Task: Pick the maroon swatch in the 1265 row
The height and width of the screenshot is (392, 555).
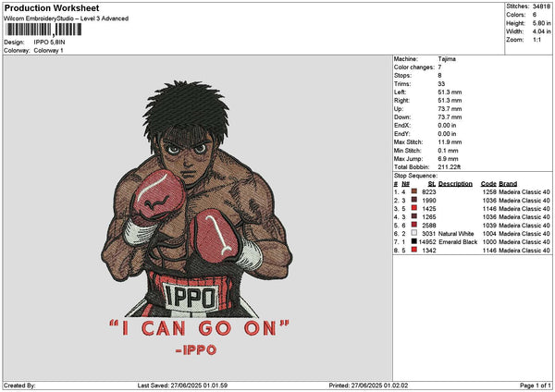Action: tap(413, 216)
